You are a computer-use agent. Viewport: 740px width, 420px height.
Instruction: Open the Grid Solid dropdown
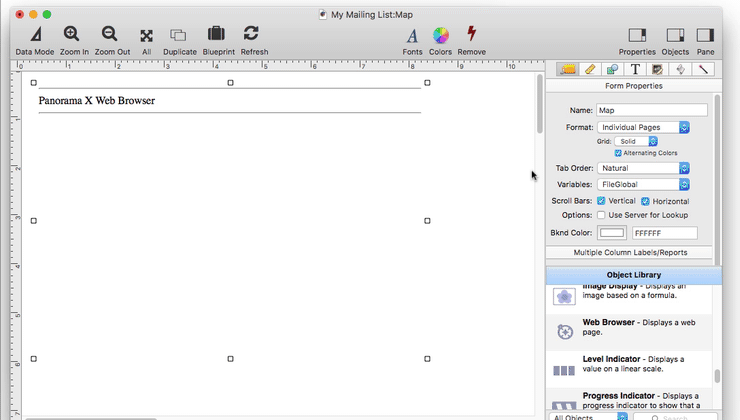636,141
